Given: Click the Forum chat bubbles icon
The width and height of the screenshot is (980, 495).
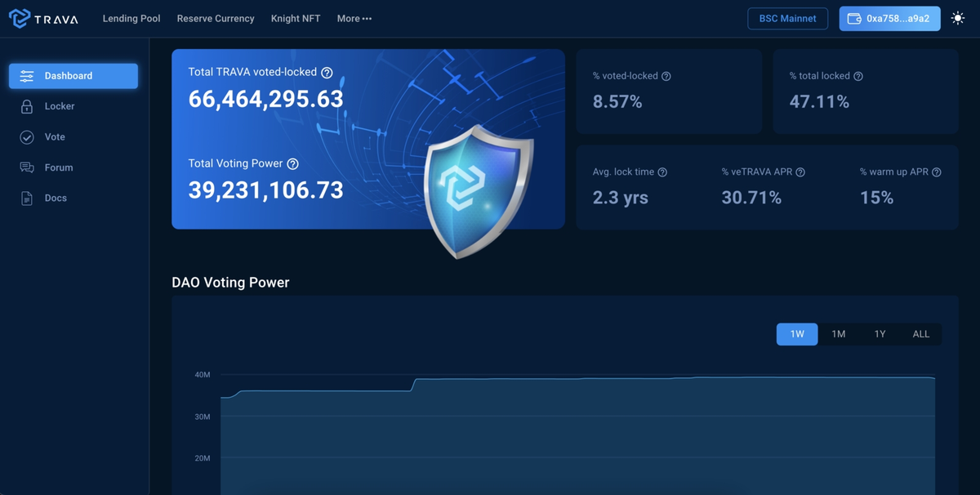Looking at the screenshot, I should pyautogui.click(x=27, y=167).
